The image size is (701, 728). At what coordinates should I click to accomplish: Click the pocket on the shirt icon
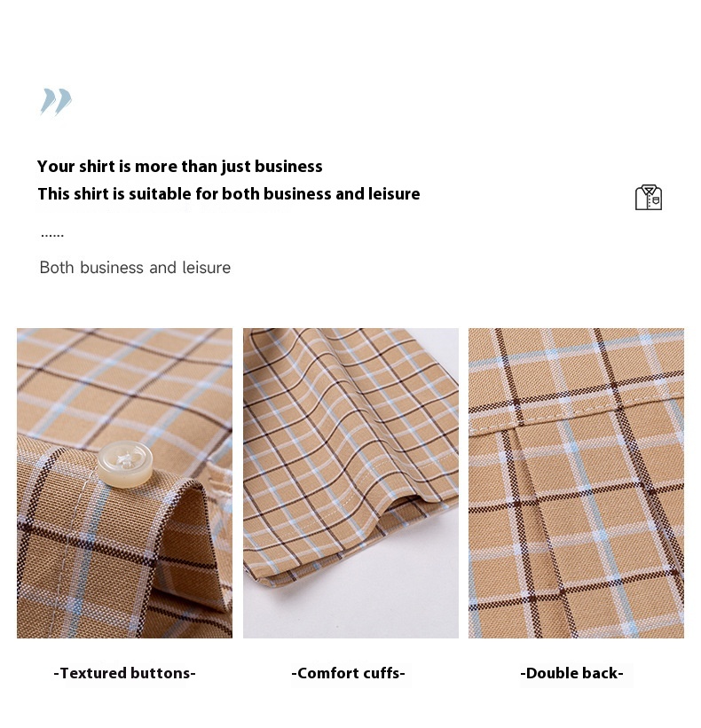[x=656, y=200]
